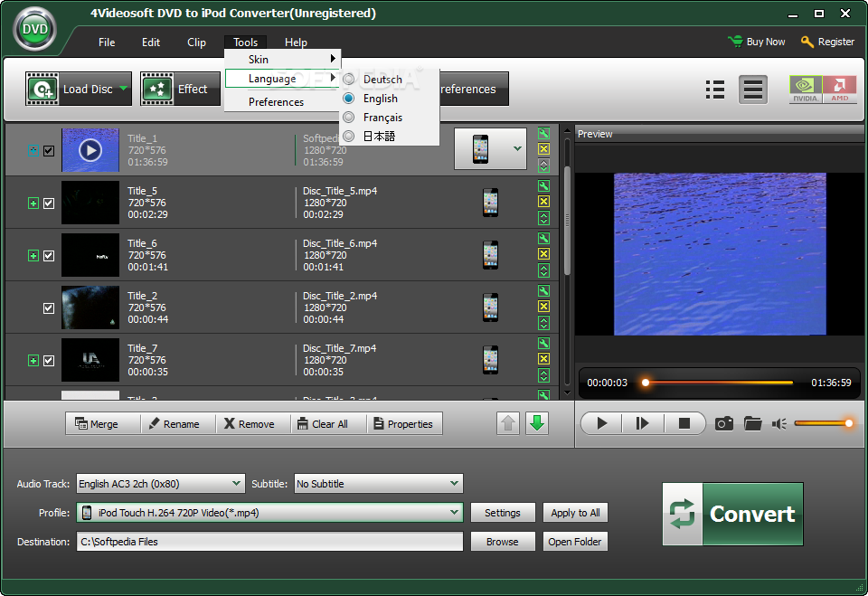The width and height of the screenshot is (868, 596).
Task: Select Français language option
Action: [x=390, y=118]
